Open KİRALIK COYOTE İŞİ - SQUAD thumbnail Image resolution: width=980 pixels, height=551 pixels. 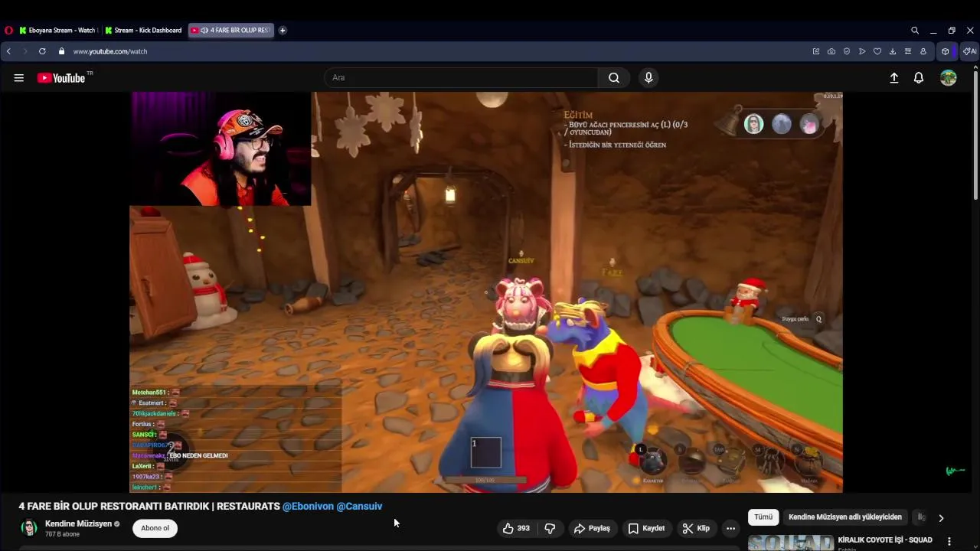791,543
